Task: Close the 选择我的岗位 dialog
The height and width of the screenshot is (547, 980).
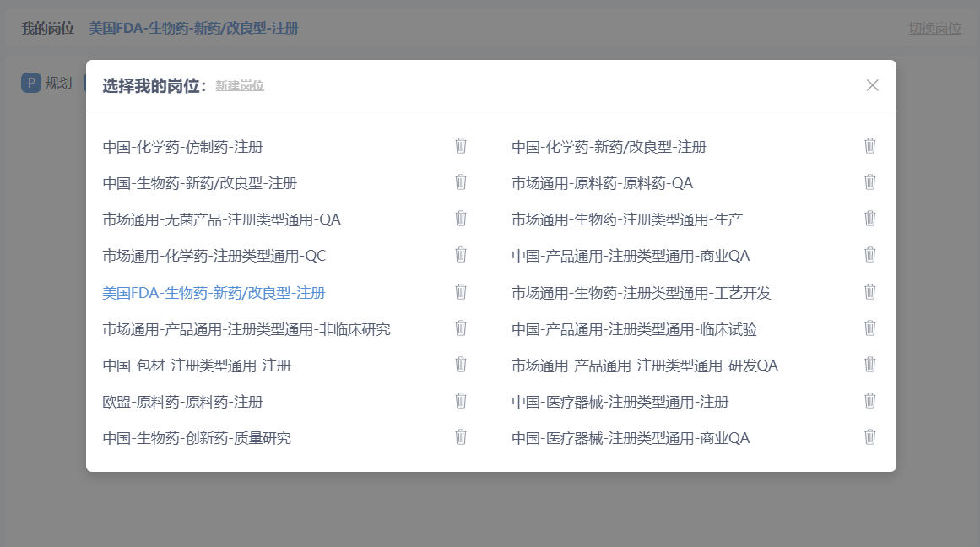Action: (x=872, y=85)
